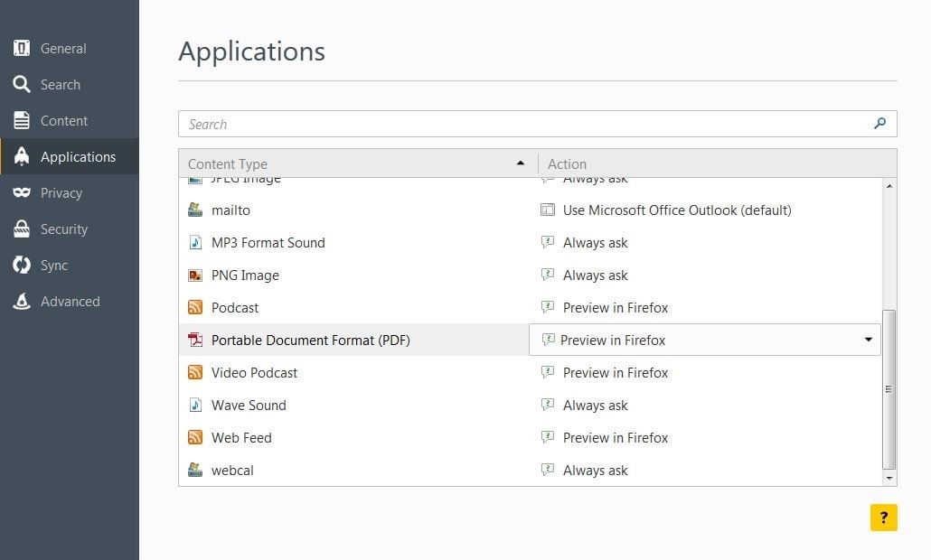This screenshot has height=560, width=931.
Task: Select the Podcast row
Action: click(531, 307)
